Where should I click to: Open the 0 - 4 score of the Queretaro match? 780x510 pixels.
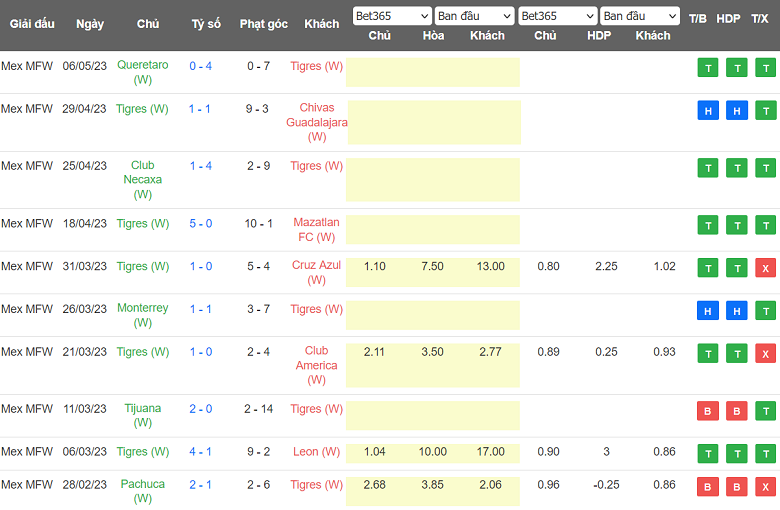click(x=200, y=66)
